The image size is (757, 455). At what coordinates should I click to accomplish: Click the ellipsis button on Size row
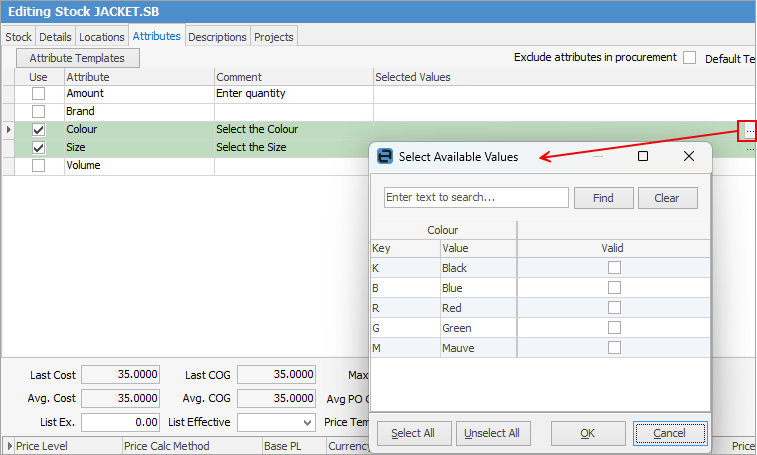coord(749,148)
